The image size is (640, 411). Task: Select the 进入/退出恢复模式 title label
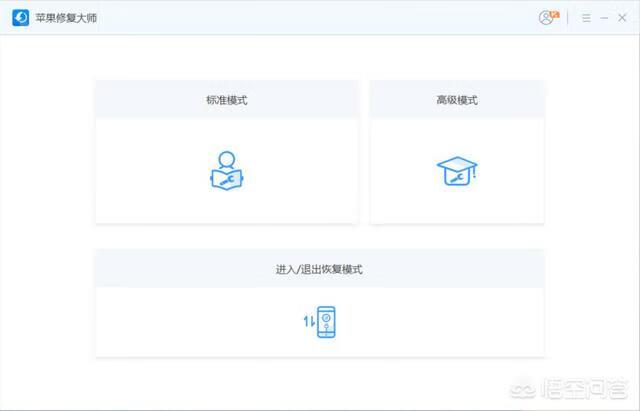319,270
